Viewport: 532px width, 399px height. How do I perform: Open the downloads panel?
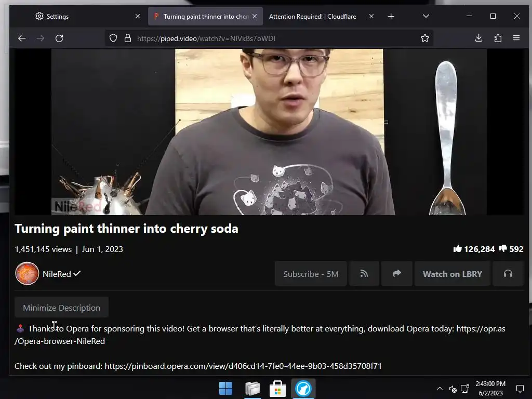coord(478,38)
